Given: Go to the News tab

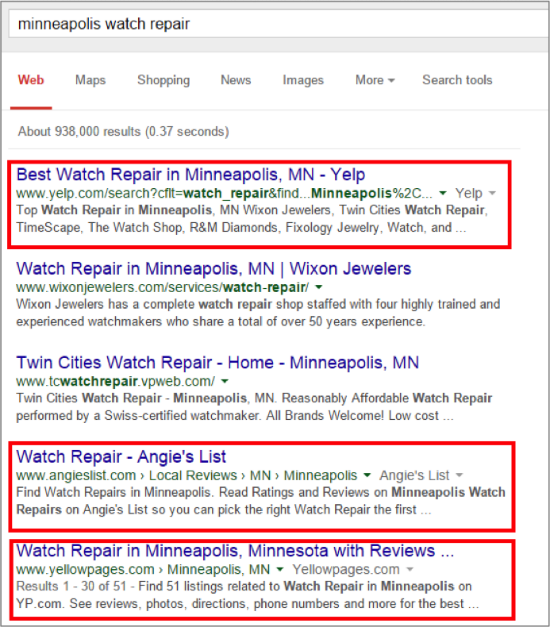Looking at the screenshot, I should coord(236,80).
